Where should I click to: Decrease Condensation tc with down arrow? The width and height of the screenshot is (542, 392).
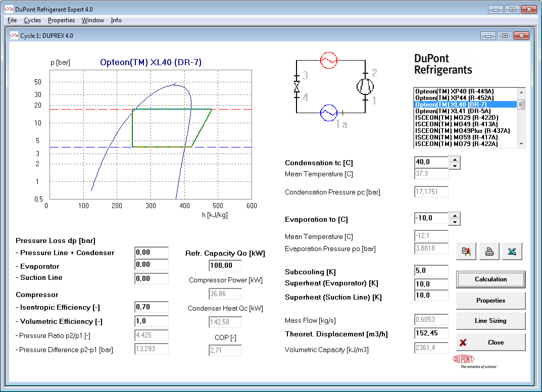[455, 166]
